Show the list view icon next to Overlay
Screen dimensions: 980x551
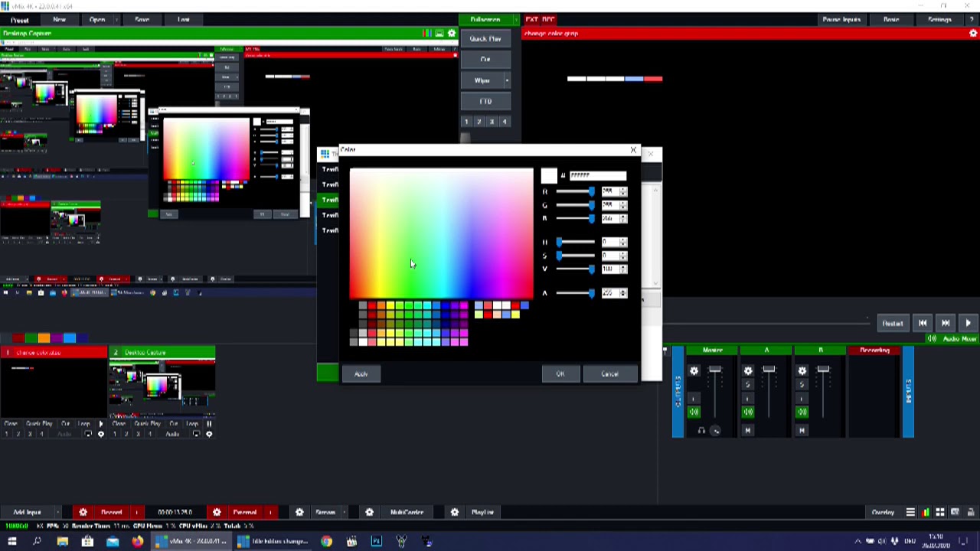(x=910, y=512)
